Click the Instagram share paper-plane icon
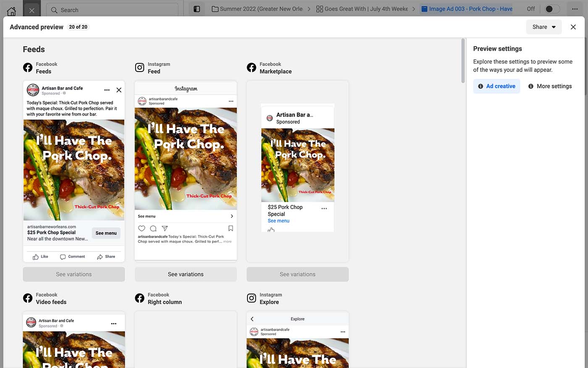588x368 pixels. coord(165,228)
